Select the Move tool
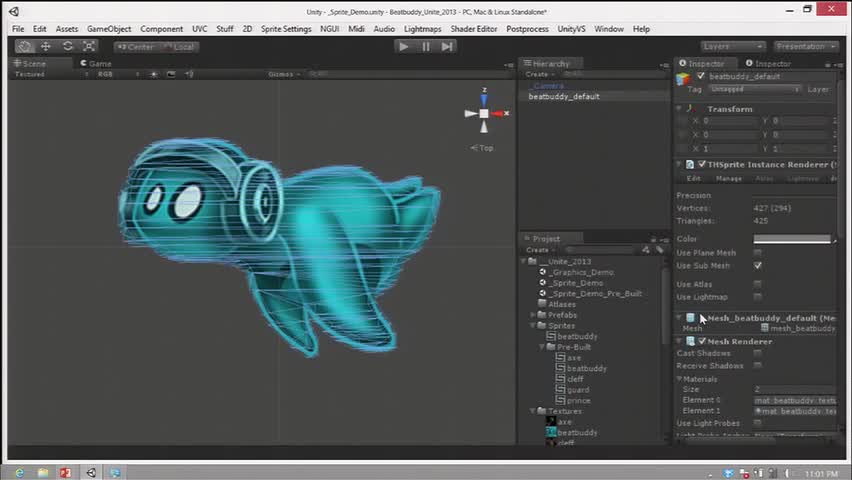Viewport: 852px width, 480px height. click(x=46, y=47)
